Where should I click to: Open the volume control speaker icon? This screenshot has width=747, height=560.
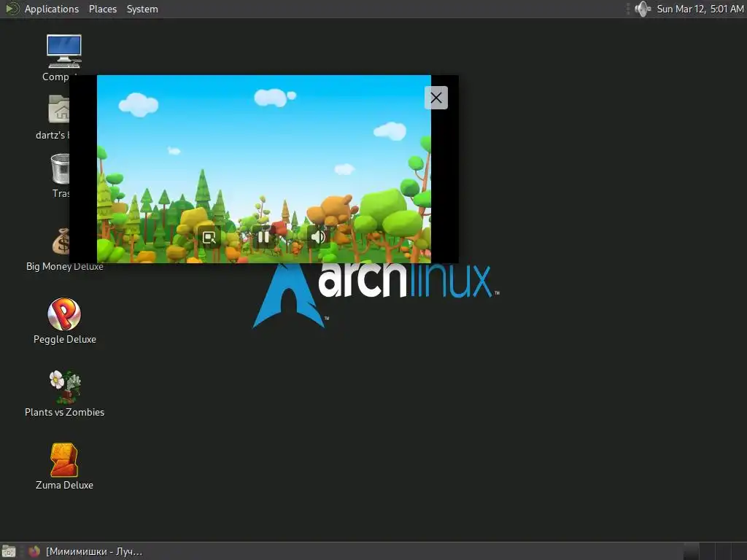click(x=643, y=9)
